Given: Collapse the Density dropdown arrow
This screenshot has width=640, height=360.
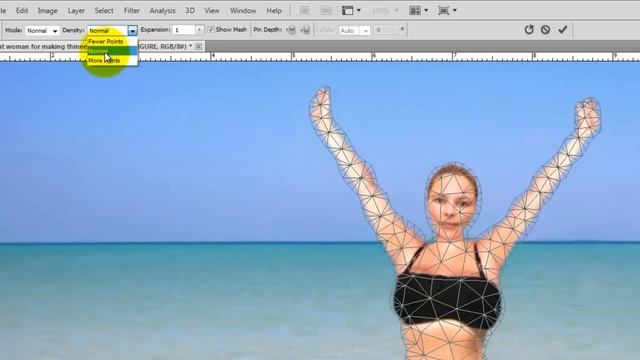Looking at the screenshot, I should click(132, 31).
